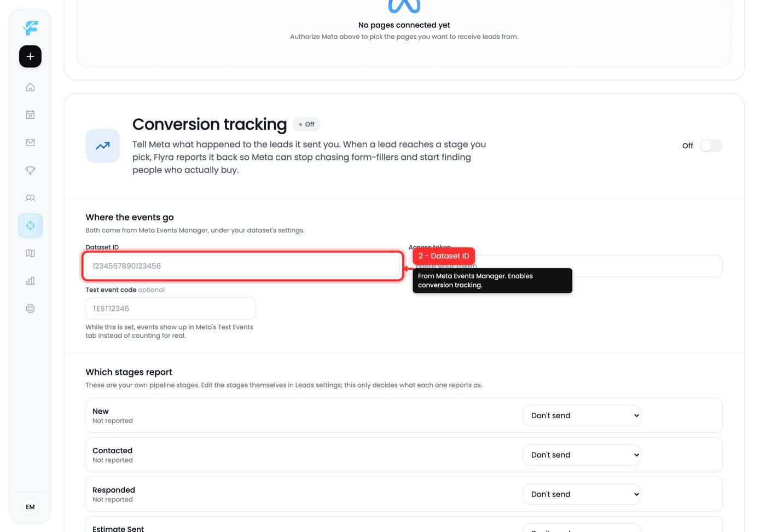Click the Dataset ID input field

243,266
